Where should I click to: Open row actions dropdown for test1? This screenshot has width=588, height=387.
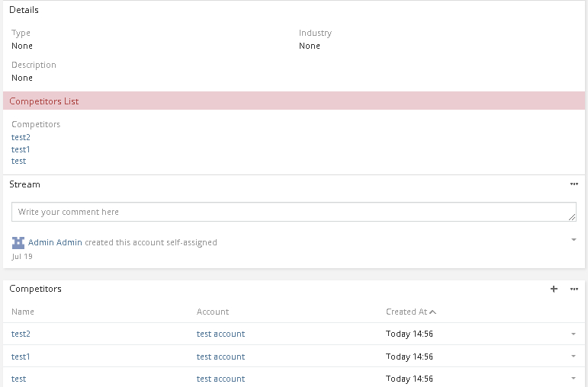(x=574, y=357)
